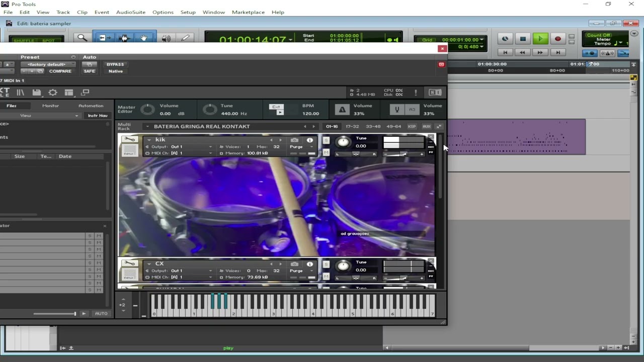Open kik instrument wrench edit icon
644x362 pixels.
[129, 139]
